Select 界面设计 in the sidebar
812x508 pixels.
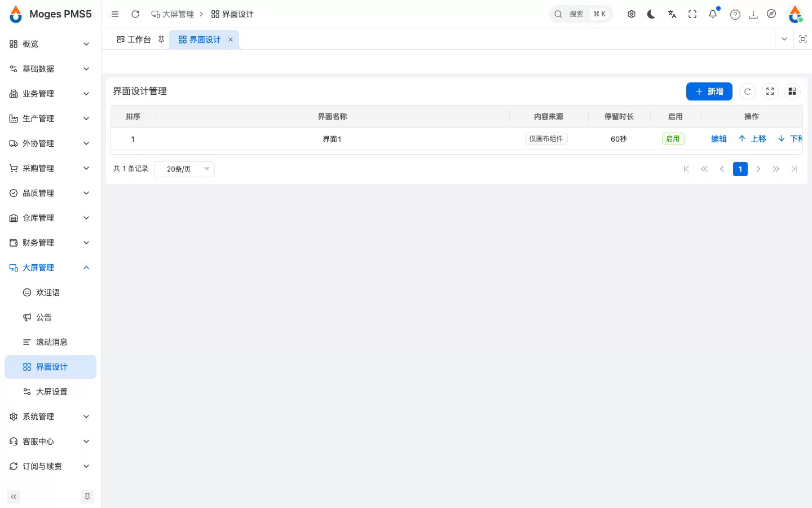pos(50,367)
